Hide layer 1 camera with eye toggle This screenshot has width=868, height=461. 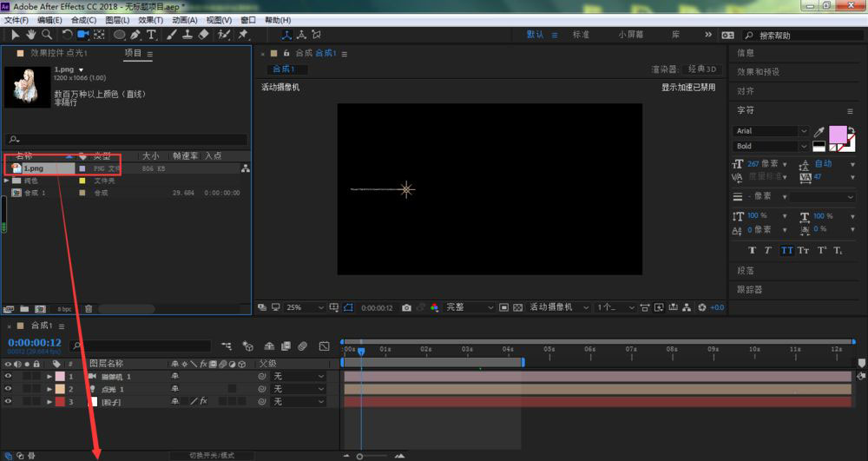8,376
